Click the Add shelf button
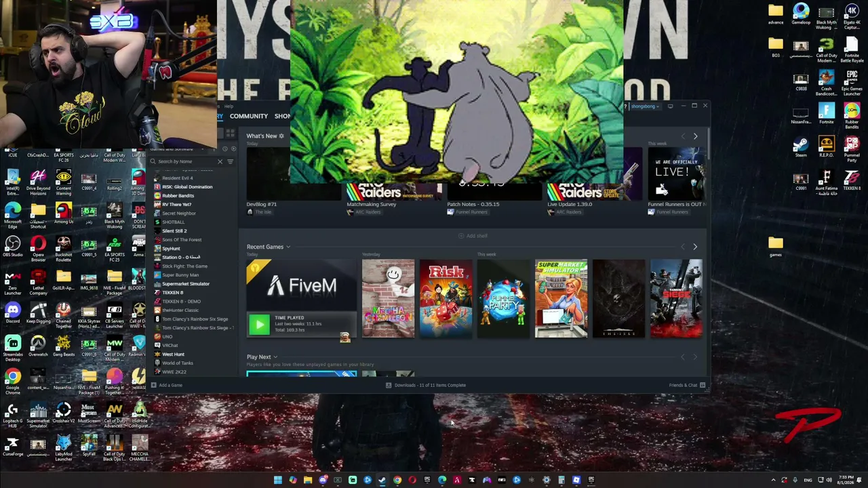This screenshot has height=488, width=868. [473, 236]
